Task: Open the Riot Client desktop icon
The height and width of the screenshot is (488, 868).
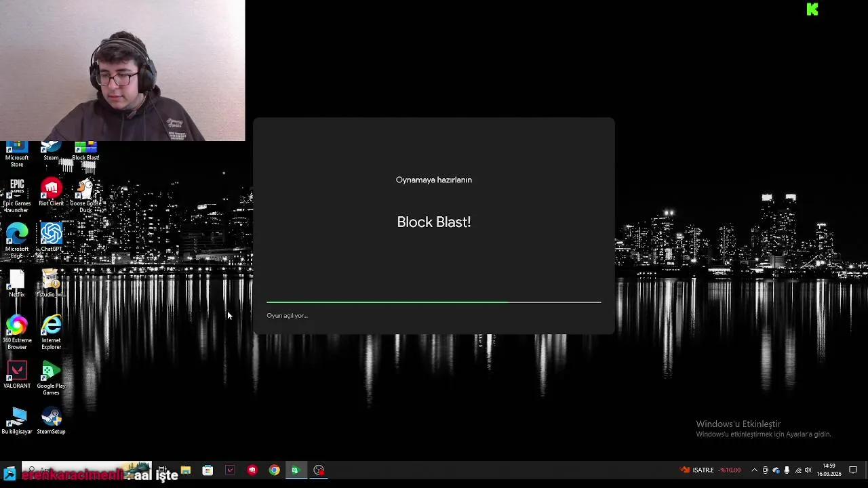Action: [x=51, y=192]
